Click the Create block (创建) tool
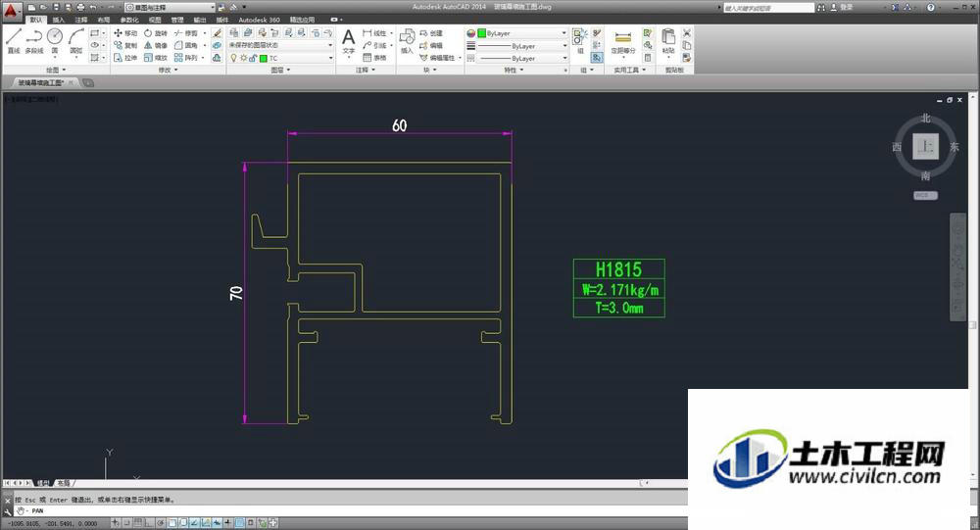This screenshot has height=530, width=980. [x=431, y=33]
